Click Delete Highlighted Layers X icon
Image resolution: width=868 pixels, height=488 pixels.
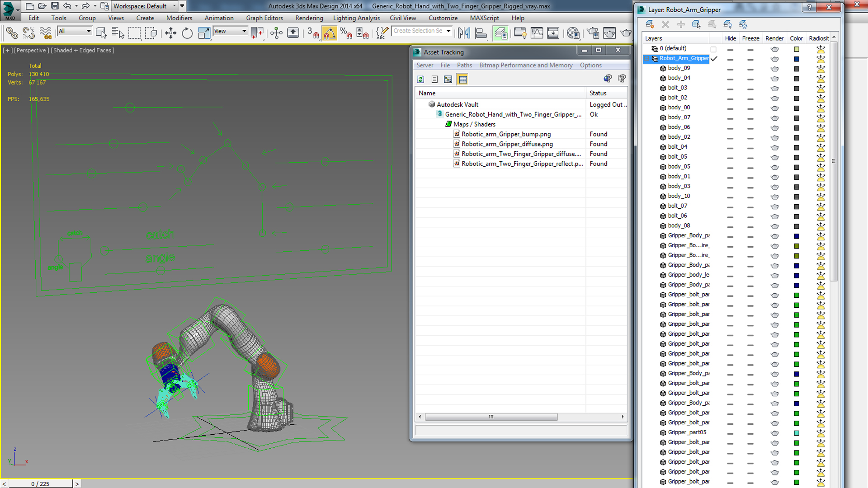665,24
